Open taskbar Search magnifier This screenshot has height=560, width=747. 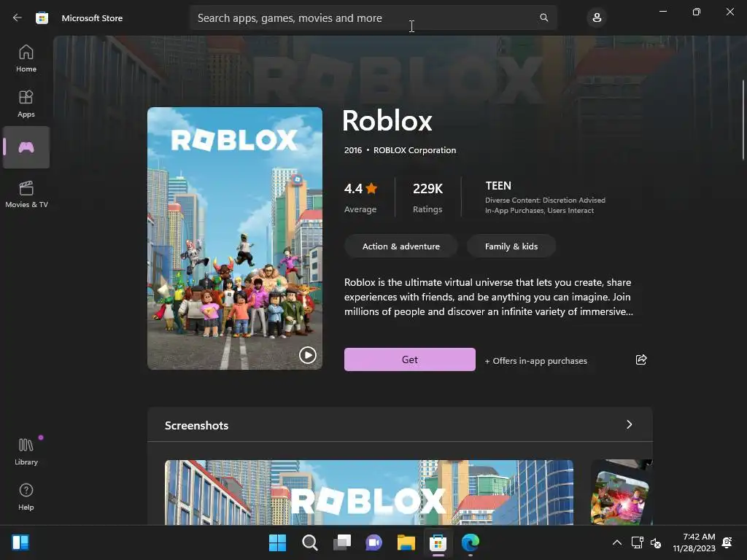coord(309,542)
